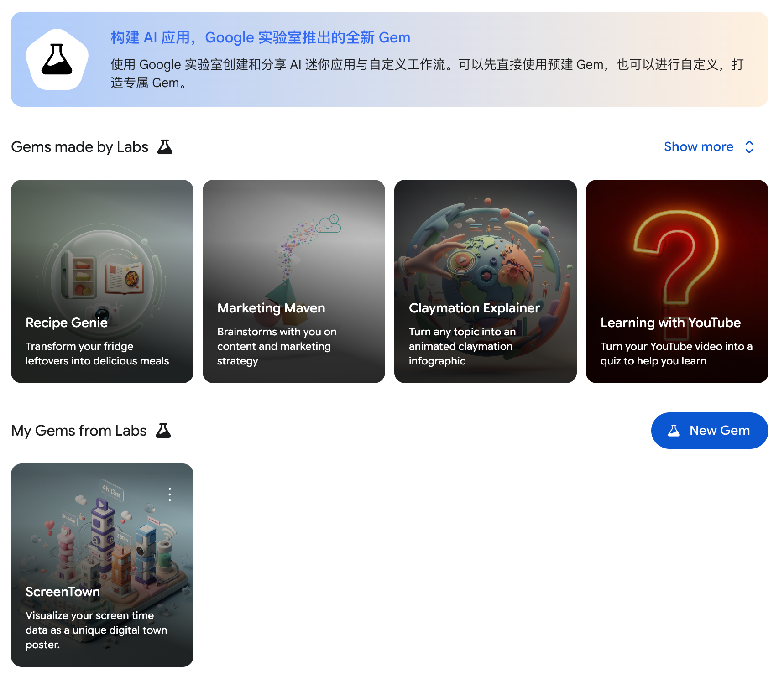Viewport: 784px width, 687px height.
Task: Open the ScreenTown card's three-dot menu
Action: tap(170, 494)
